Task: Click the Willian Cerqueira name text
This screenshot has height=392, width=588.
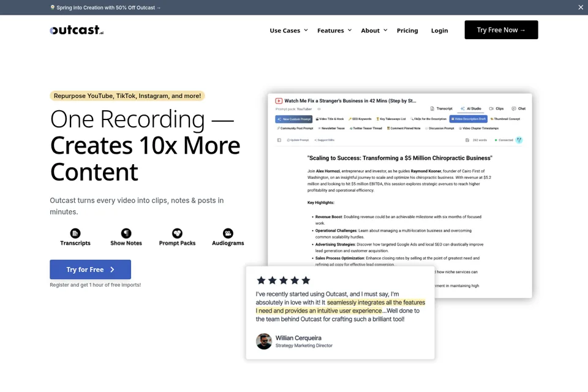Action: [x=298, y=338]
